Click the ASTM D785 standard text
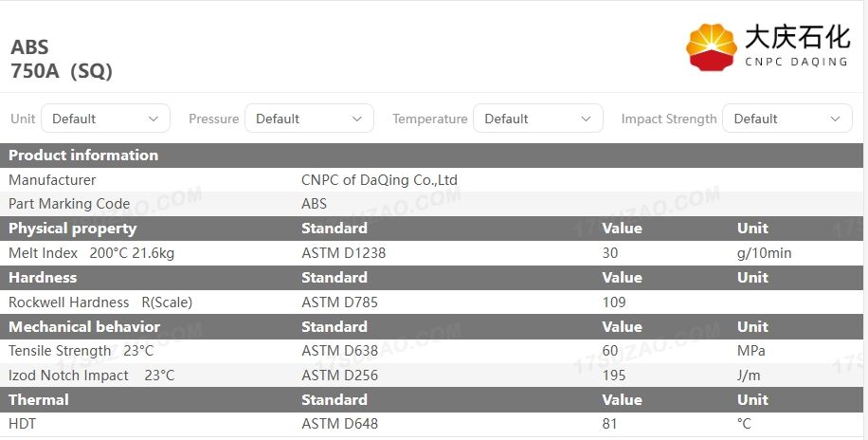 point(339,302)
